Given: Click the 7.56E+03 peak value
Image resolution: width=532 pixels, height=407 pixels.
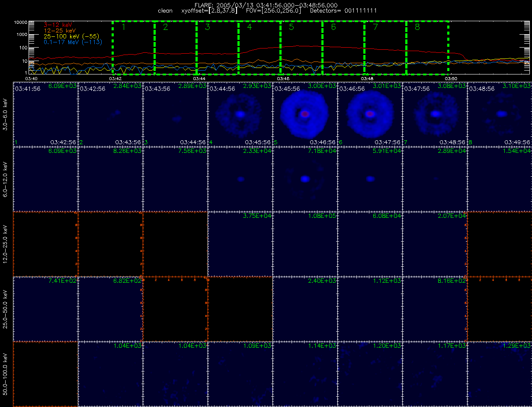Looking at the screenshot, I should (x=192, y=151).
